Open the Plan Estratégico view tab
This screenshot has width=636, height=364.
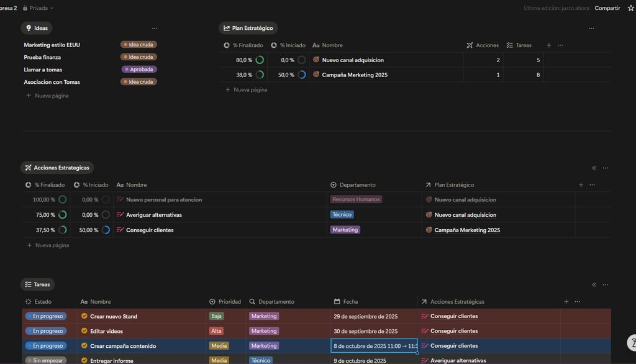pos(248,28)
